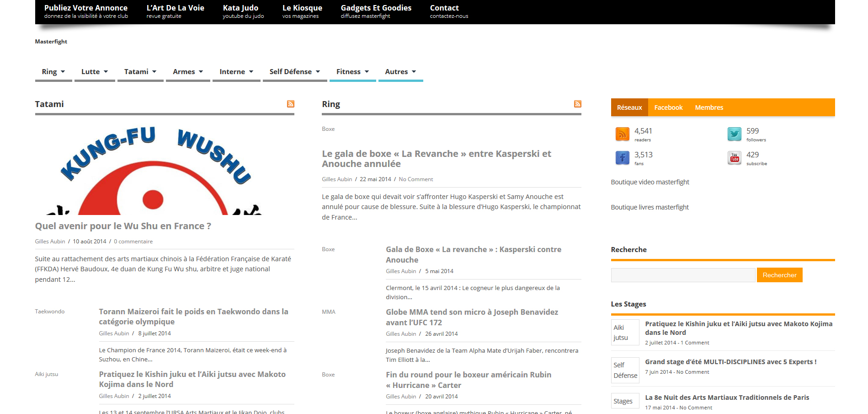The image size is (868, 414).
Task: Click the Ring section RSS feed icon
Action: pos(577,104)
